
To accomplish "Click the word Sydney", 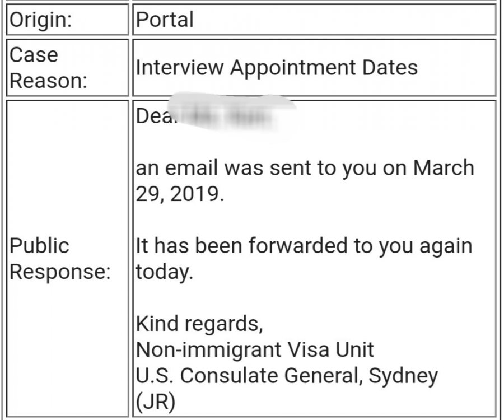I will [402, 376].
